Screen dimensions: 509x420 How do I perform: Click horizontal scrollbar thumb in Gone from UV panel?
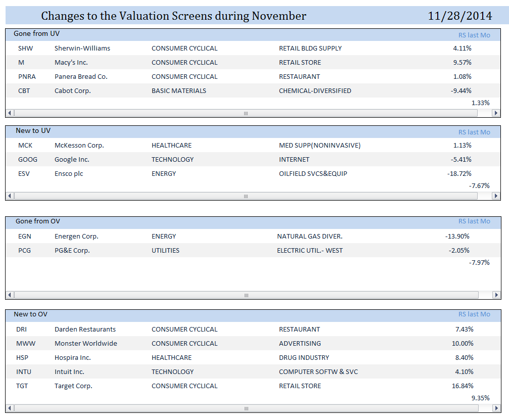coord(246,113)
